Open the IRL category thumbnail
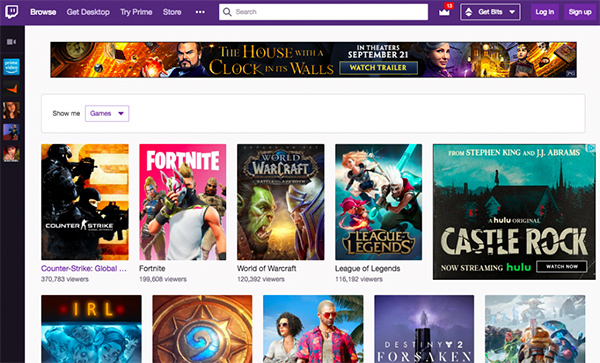 [91, 329]
